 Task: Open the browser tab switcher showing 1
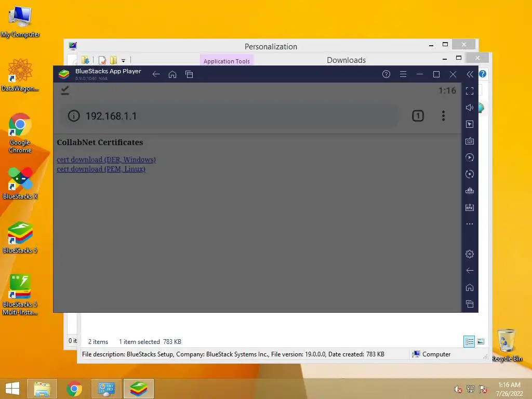tap(418, 116)
